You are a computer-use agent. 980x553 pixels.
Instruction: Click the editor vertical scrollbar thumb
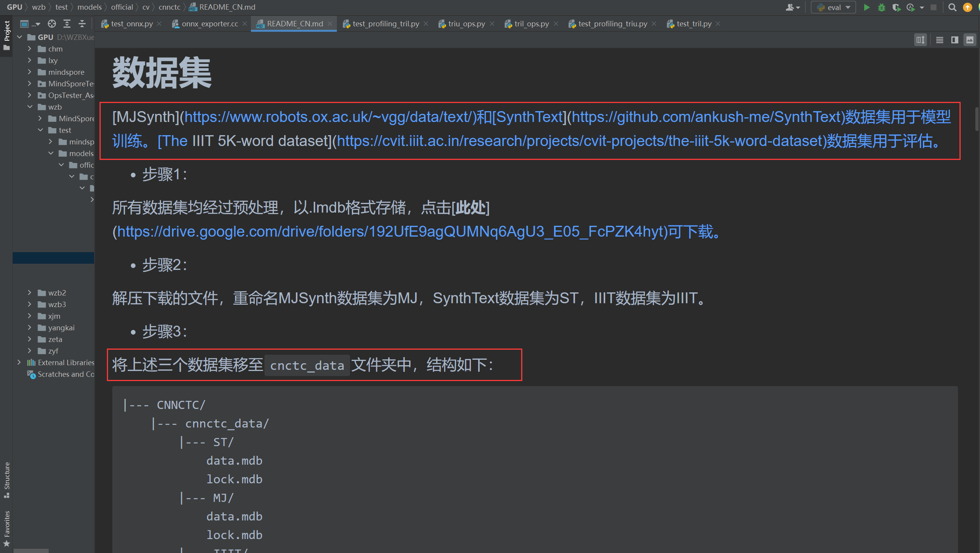pyautogui.click(x=977, y=118)
